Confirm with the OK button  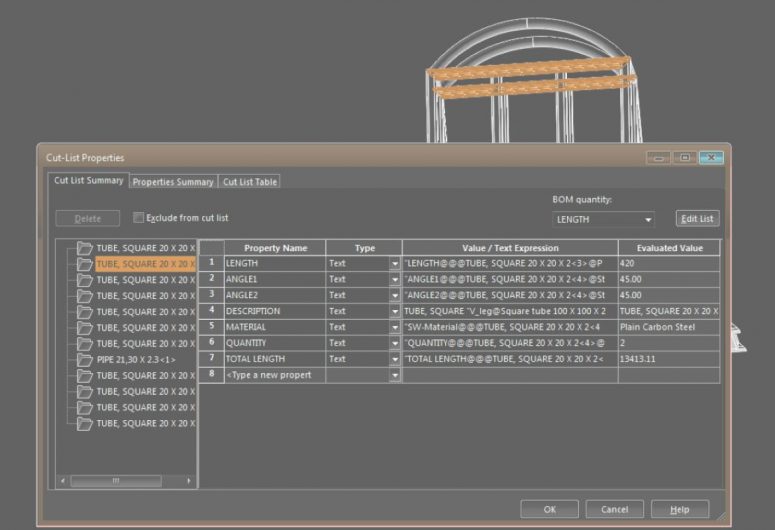(550, 509)
